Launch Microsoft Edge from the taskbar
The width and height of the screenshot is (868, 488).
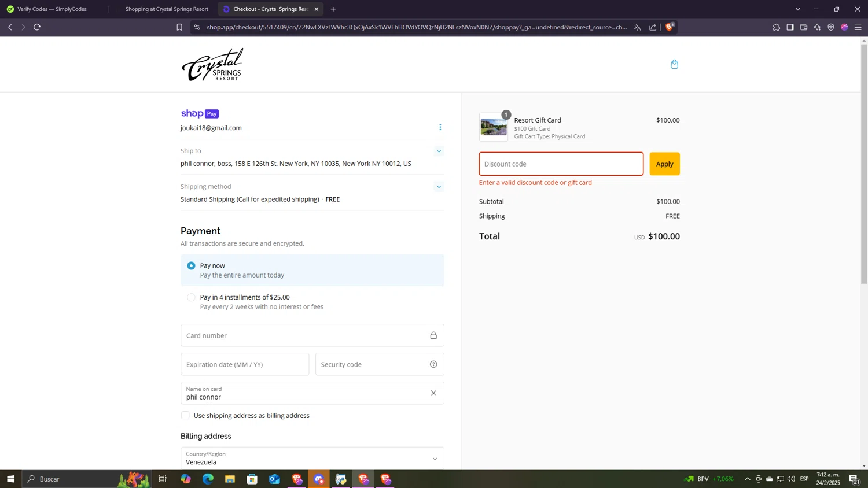208,479
